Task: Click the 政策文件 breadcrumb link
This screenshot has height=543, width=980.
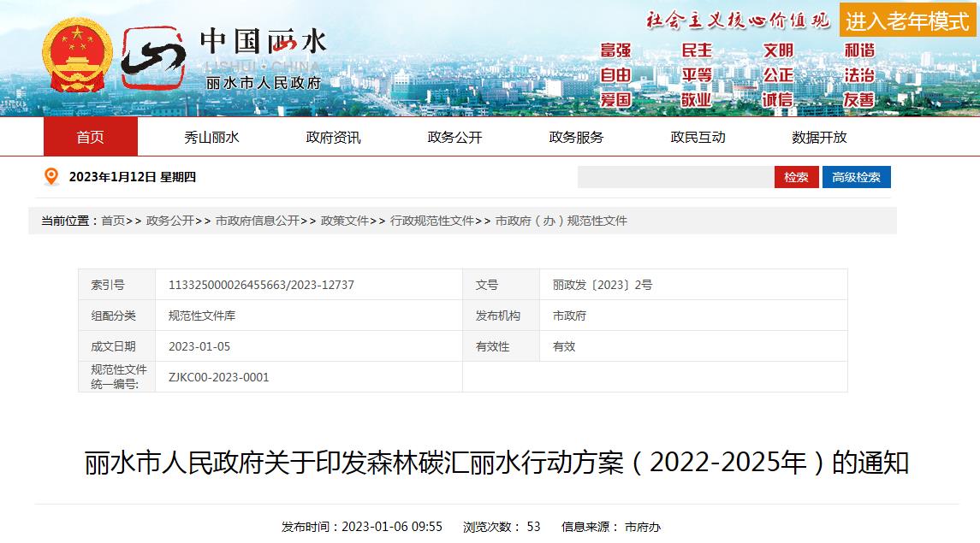Action: click(344, 221)
